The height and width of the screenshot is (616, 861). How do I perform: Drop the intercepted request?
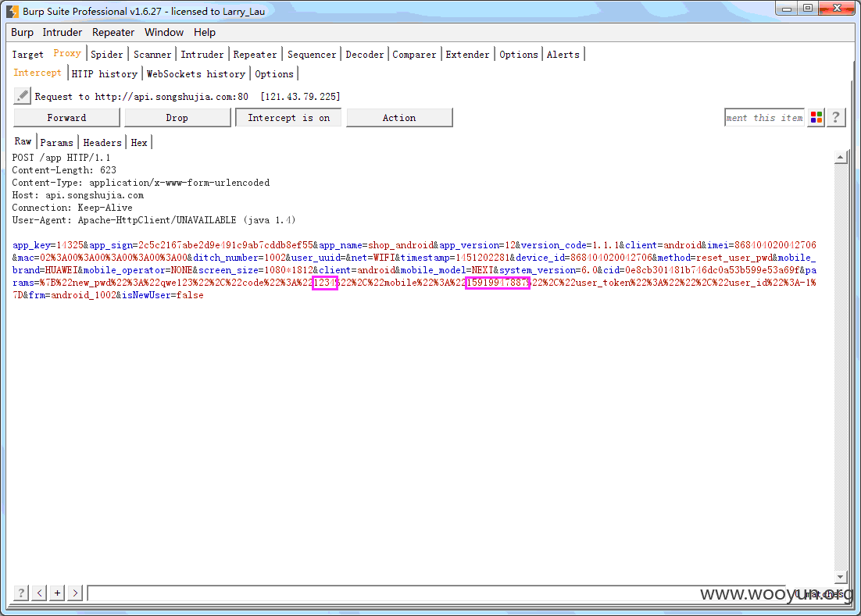coord(177,117)
